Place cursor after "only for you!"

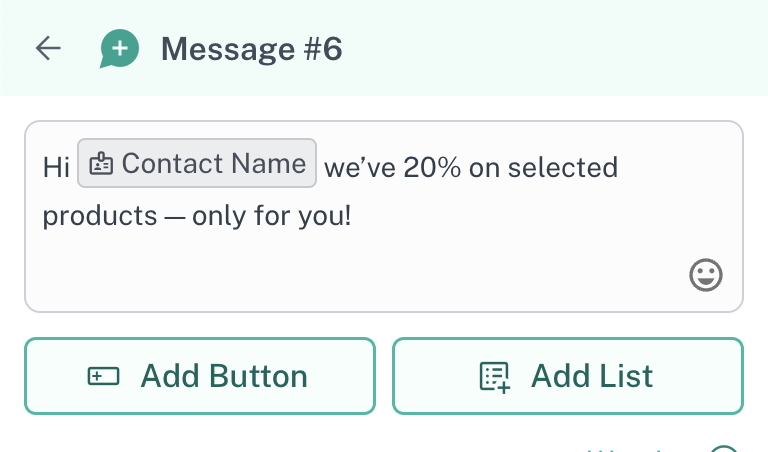point(353,216)
